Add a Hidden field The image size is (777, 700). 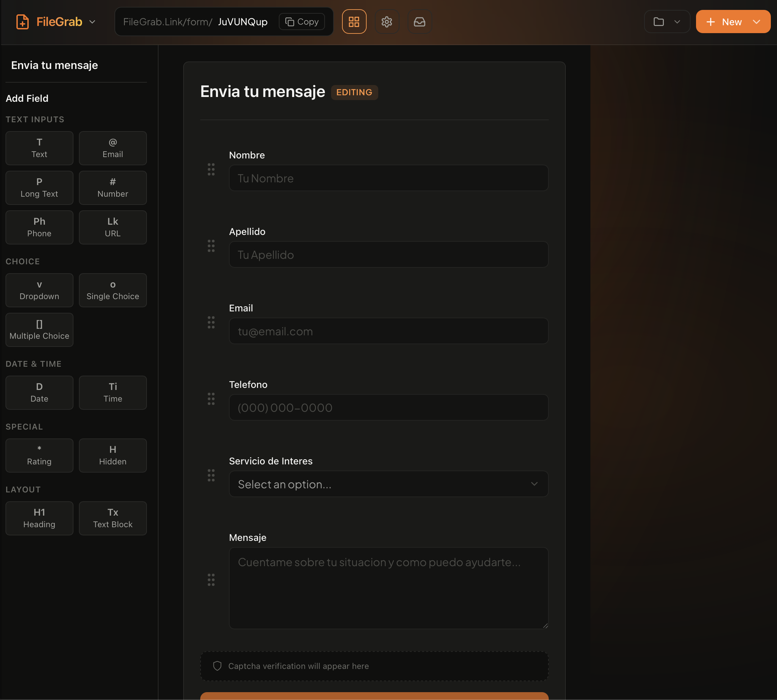pos(112,456)
